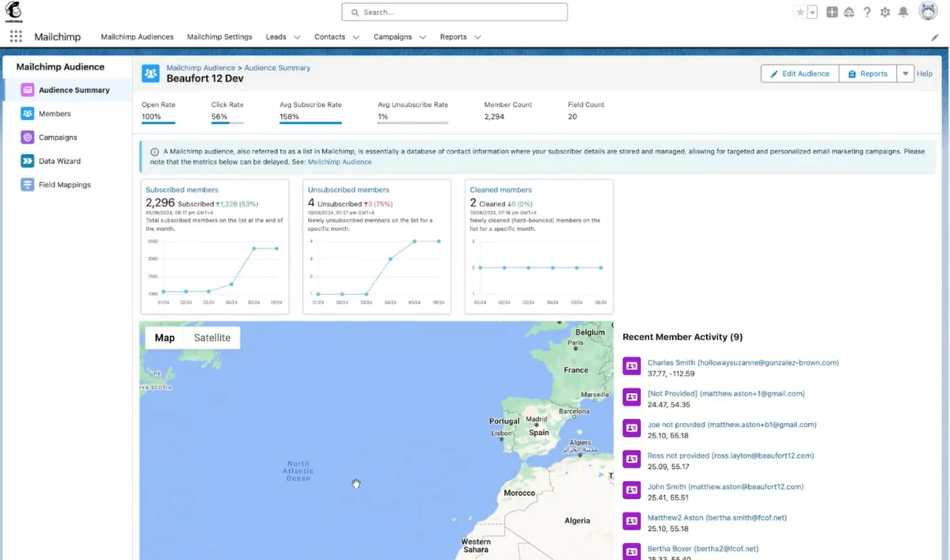Click the user profile avatar
Viewport: 950px width, 560px height.
tap(928, 11)
